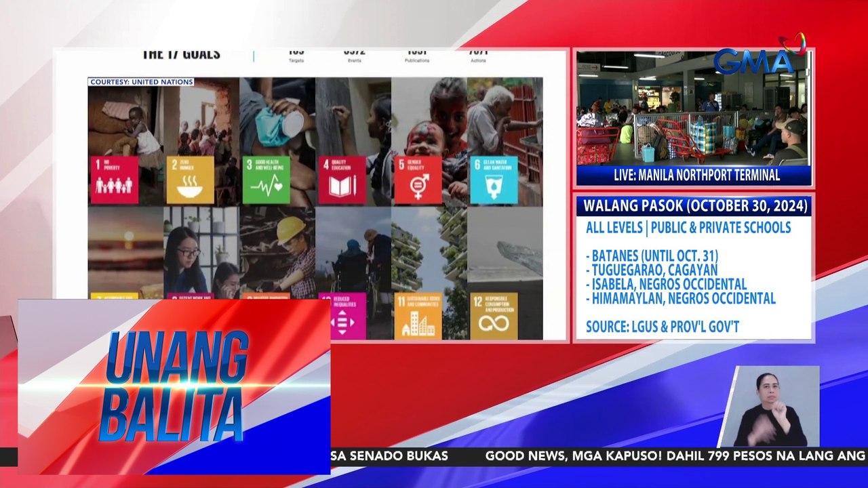Image resolution: width=868 pixels, height=488 pixels.
Task: Select the 'TUGUEGARAO, CAGAYAN' entry
Action: click(x=652, y=270)
